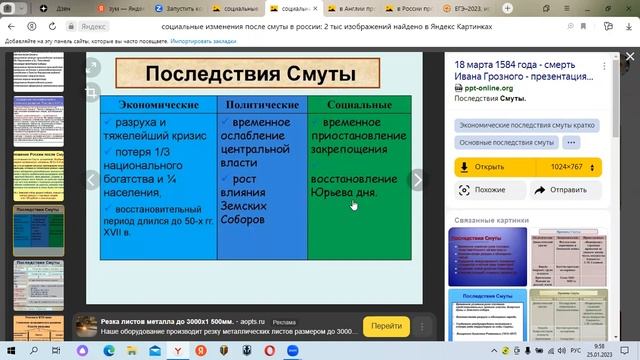This screenshot has height=360, width=640.
Task: Click the volume icon in system tray
Action: point(562,351)
